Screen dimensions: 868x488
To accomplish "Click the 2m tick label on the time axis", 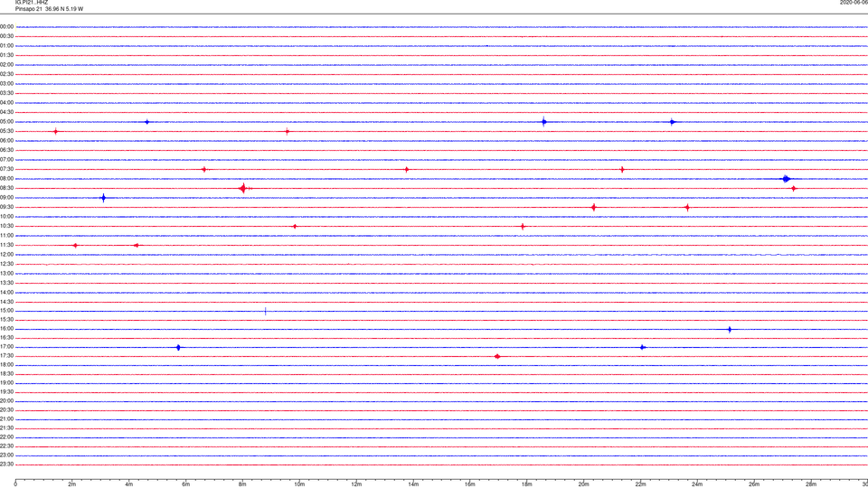I will coord(72,484).
